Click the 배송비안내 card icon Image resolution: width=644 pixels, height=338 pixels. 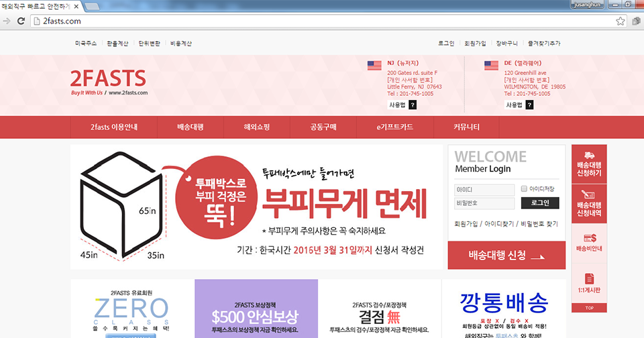589,238
